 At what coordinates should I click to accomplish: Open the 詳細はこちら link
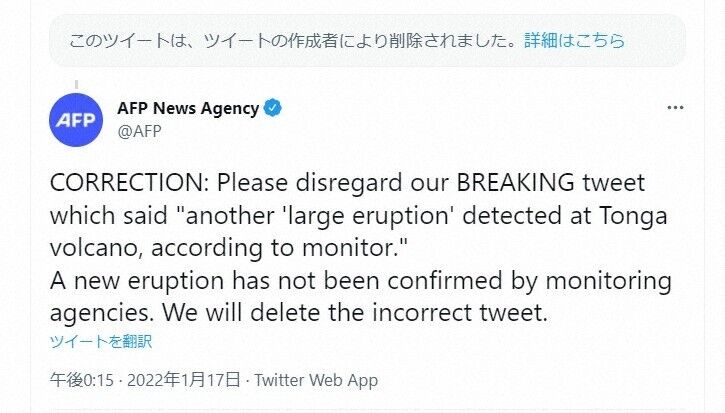(574, 41)
